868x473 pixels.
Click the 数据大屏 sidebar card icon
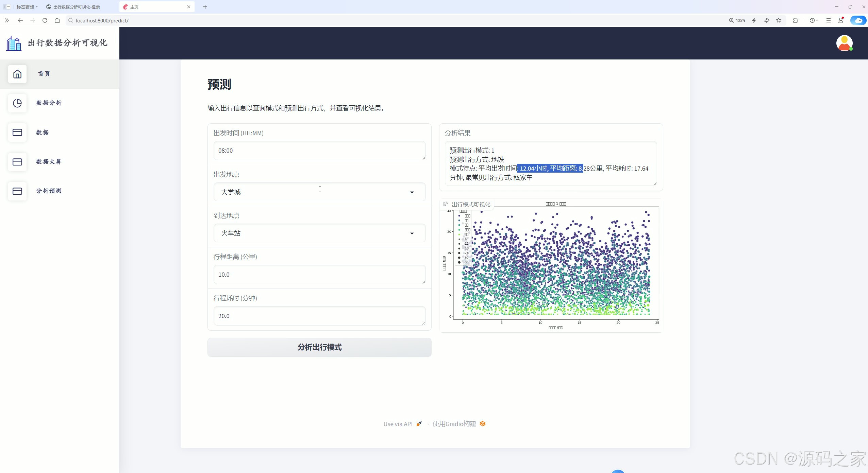17,162
